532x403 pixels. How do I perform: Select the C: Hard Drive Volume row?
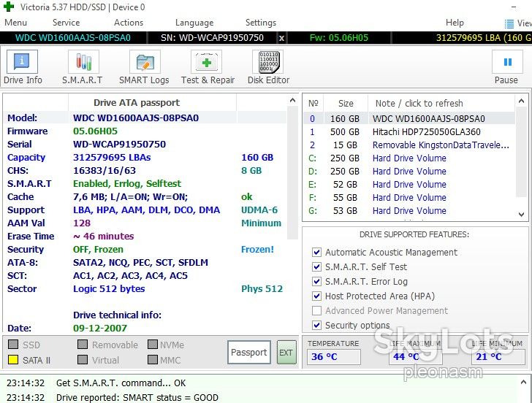click(409, 158)
